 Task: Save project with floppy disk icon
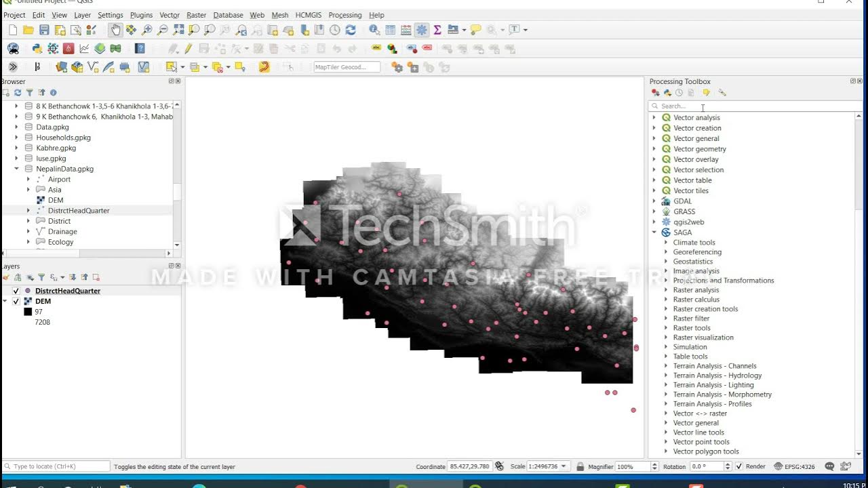(44, 30)
